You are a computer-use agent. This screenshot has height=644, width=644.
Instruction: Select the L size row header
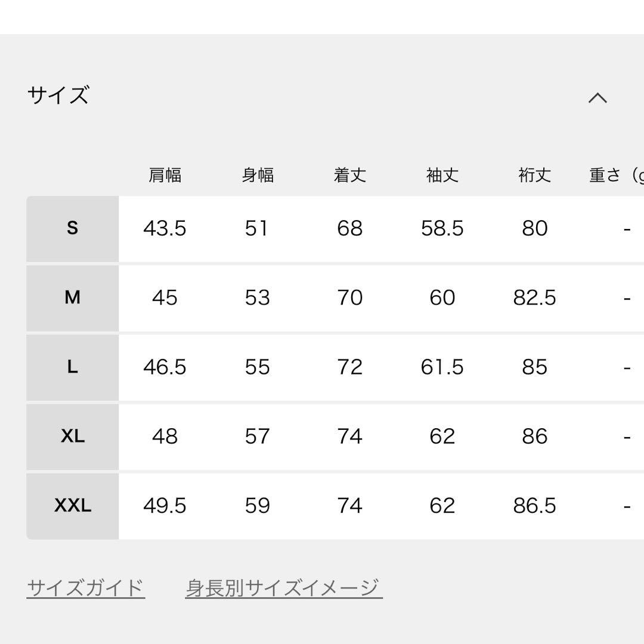[73, 367]
